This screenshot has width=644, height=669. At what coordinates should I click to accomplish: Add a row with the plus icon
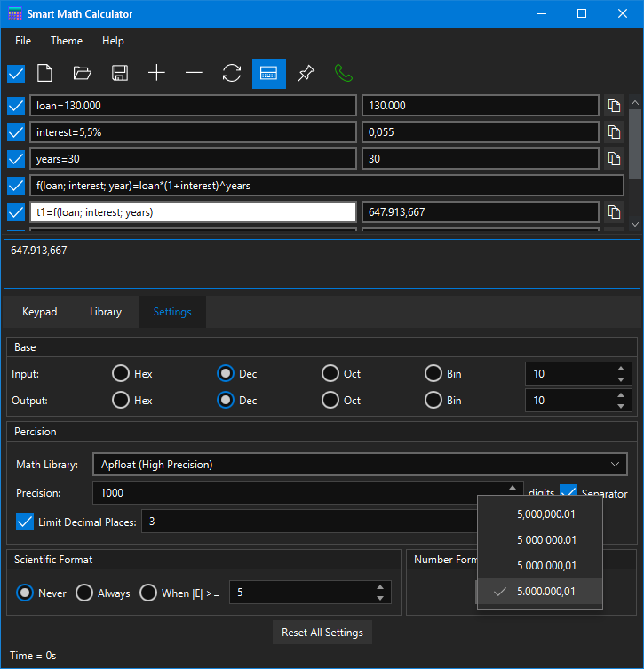(156, 74)
